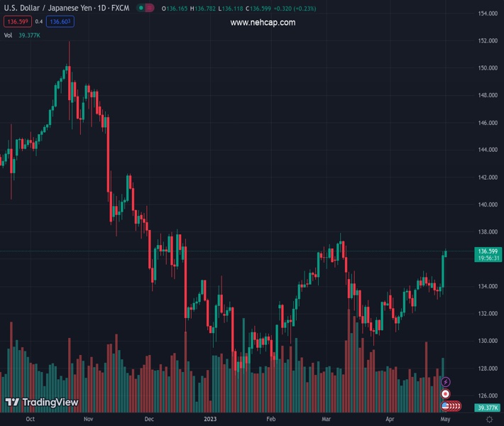The image size is (504, 426).
Task: Click the red sell price 136.599 button
Action: point(16,21)
